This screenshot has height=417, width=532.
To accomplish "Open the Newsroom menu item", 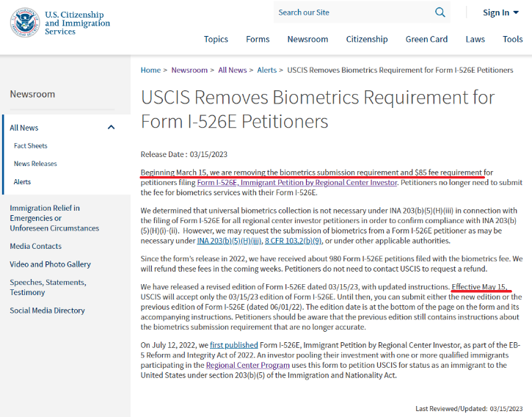I will pyautogui.click(x=307, y=40).
